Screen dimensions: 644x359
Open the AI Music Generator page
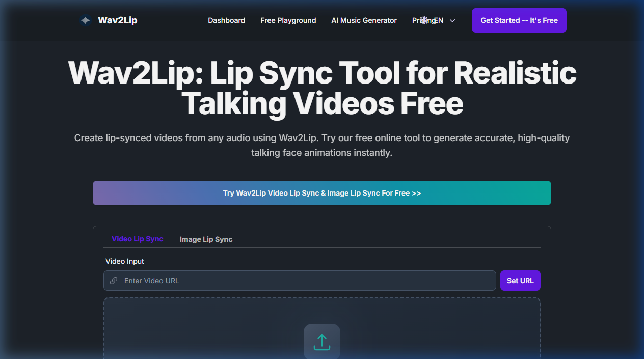coord(364,20)
